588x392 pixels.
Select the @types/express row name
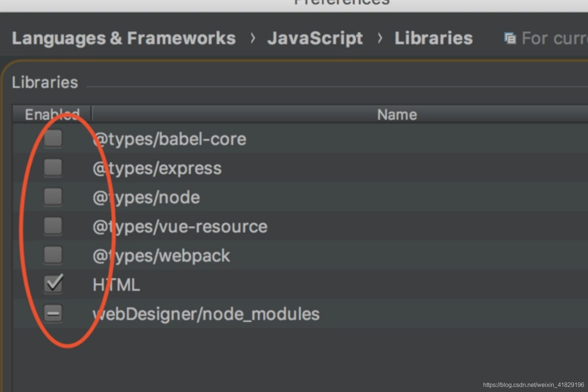(x=157, y=168)
